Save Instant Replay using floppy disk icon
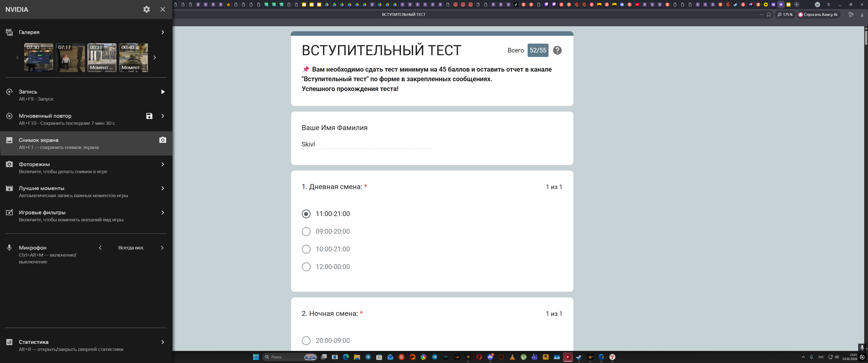The image size is (868, 363). click(149, 116)
